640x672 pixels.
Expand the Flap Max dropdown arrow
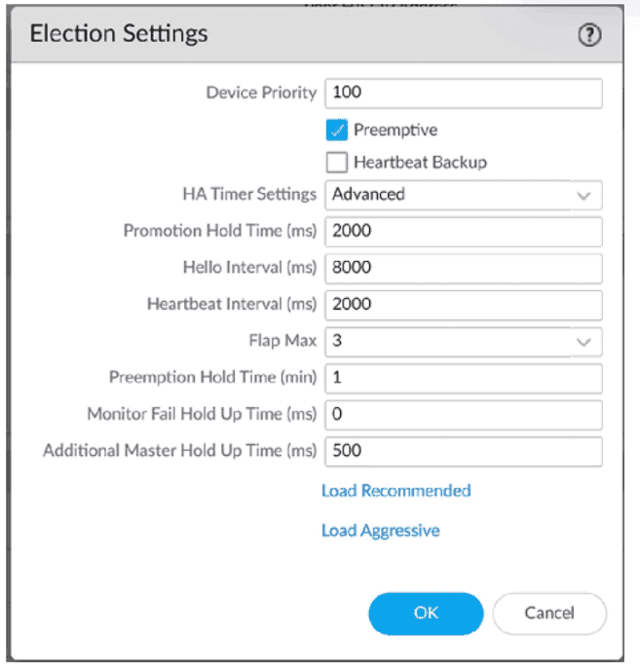tap(583, 342)
